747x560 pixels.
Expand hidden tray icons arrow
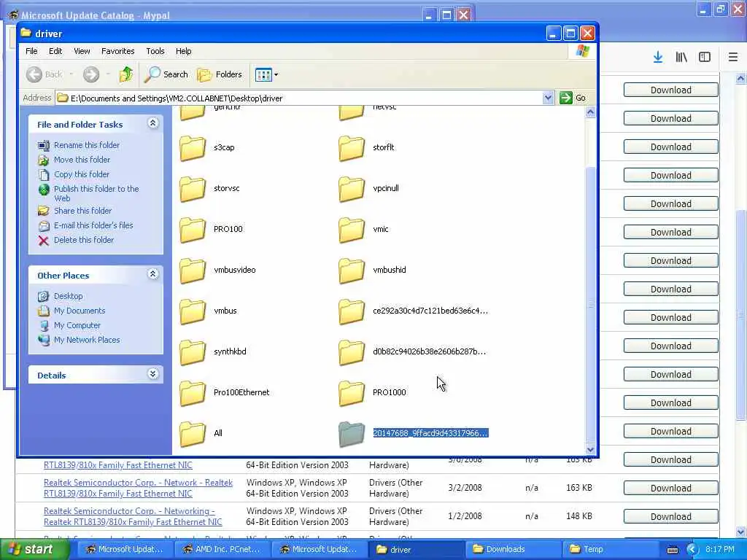click(692, 550)
